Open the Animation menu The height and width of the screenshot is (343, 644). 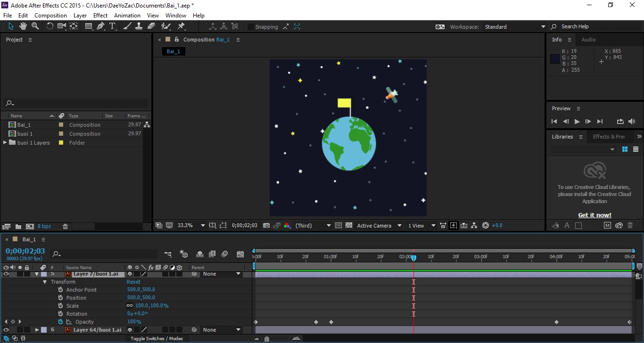[x=127, y=16]
